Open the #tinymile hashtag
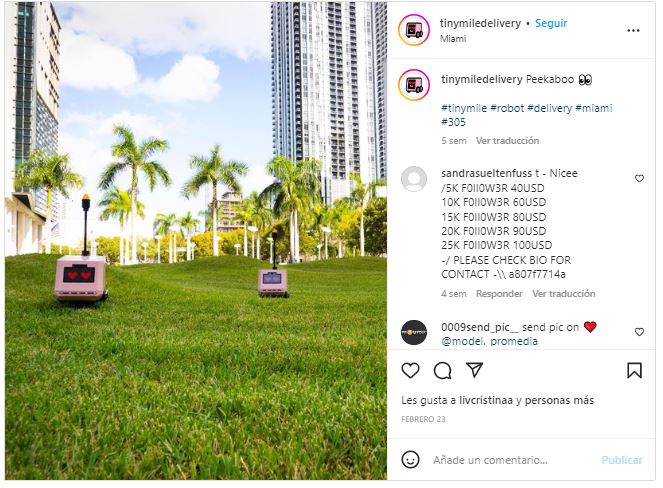The width and height of the screenshot is (663, 488). (x=464, y=108)
